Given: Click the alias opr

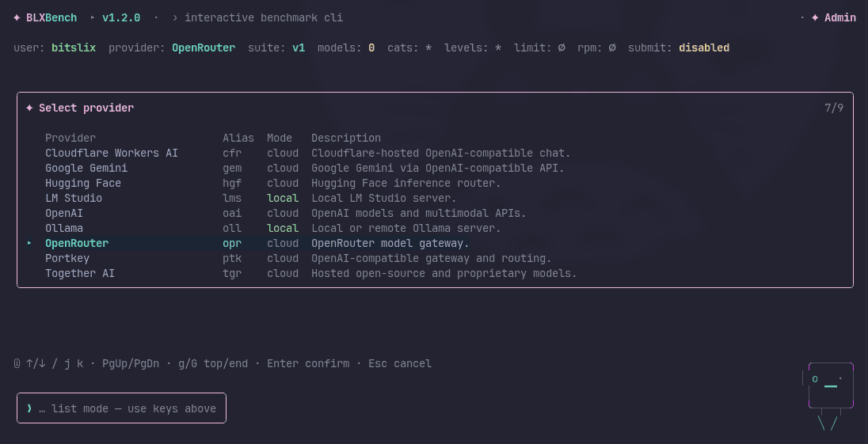Looking at the screenshot, I should pos(232,243).
